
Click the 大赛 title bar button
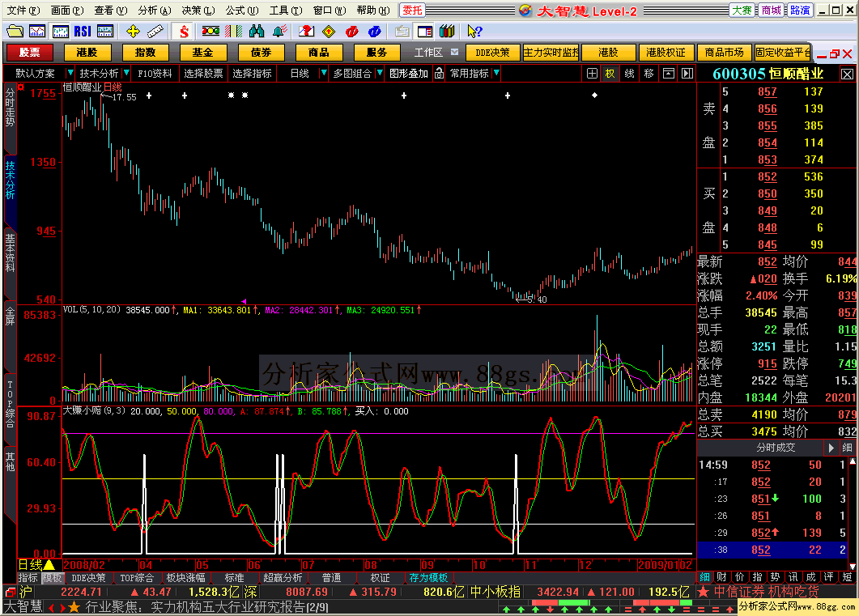click(742, 10)
